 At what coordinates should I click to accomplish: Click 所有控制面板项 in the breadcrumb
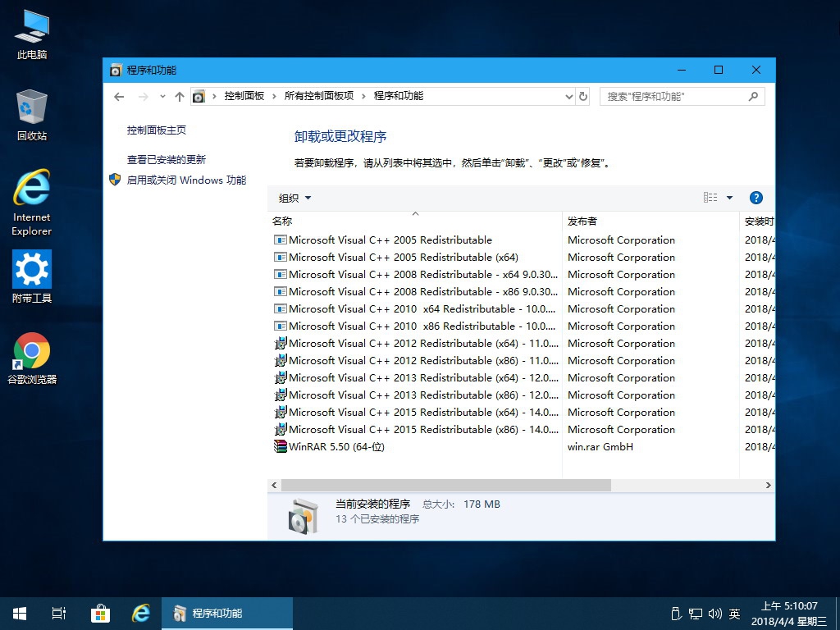pos(319,96)
